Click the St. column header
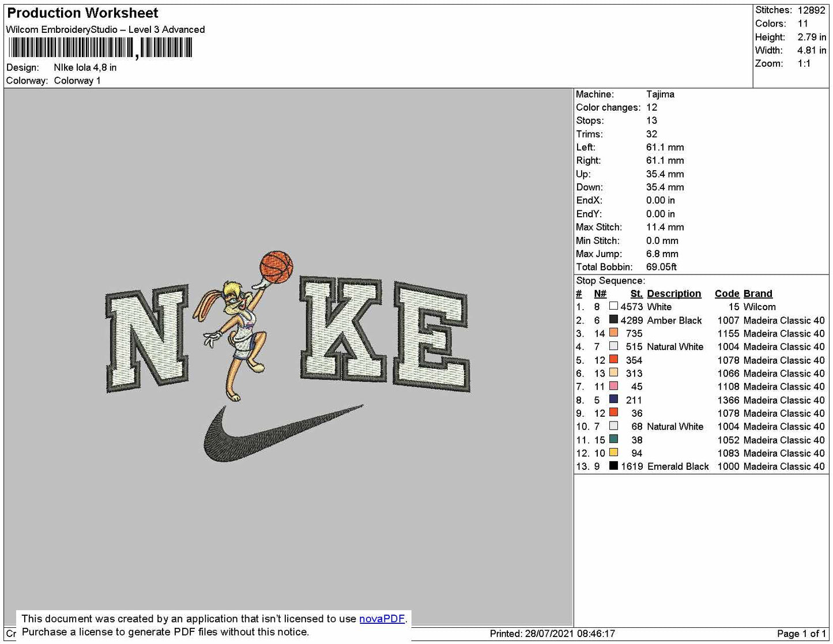 (636, 293)
